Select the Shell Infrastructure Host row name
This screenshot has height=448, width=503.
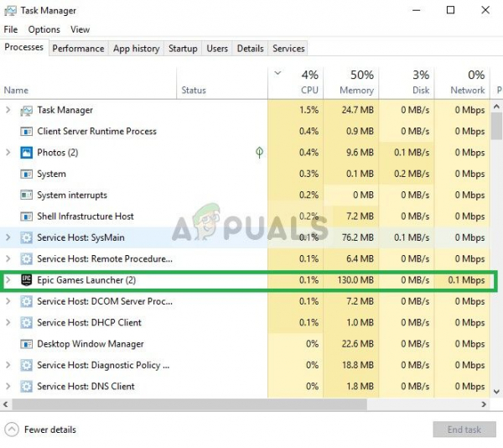86,216
